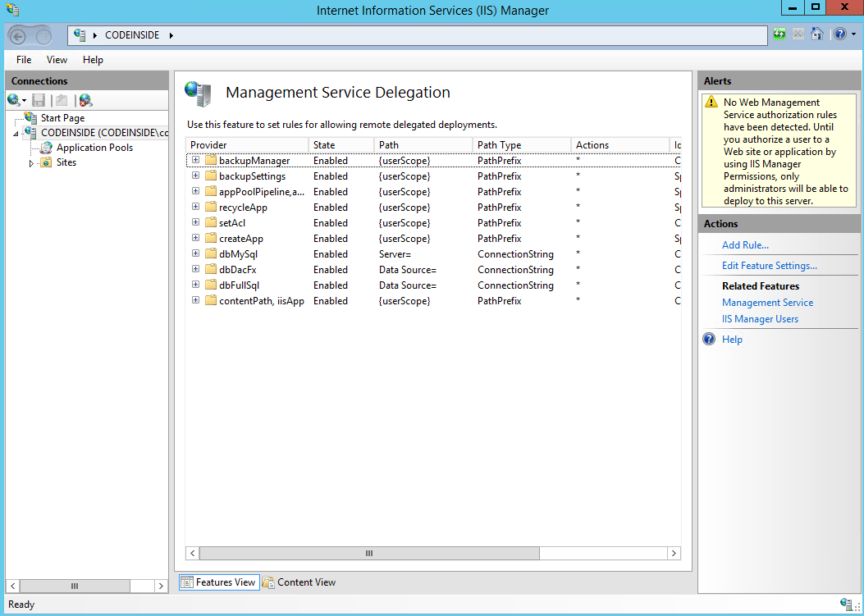Switch to the Content View tab
The width and height of the screenshot is (864, 616).
299,582
